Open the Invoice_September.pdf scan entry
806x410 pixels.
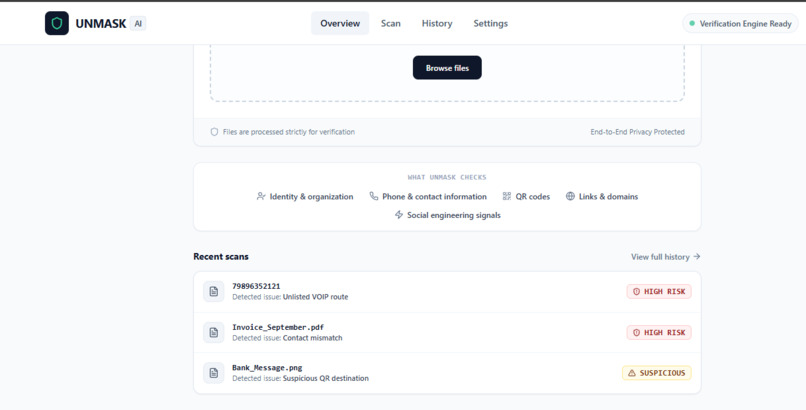point(447,332)
